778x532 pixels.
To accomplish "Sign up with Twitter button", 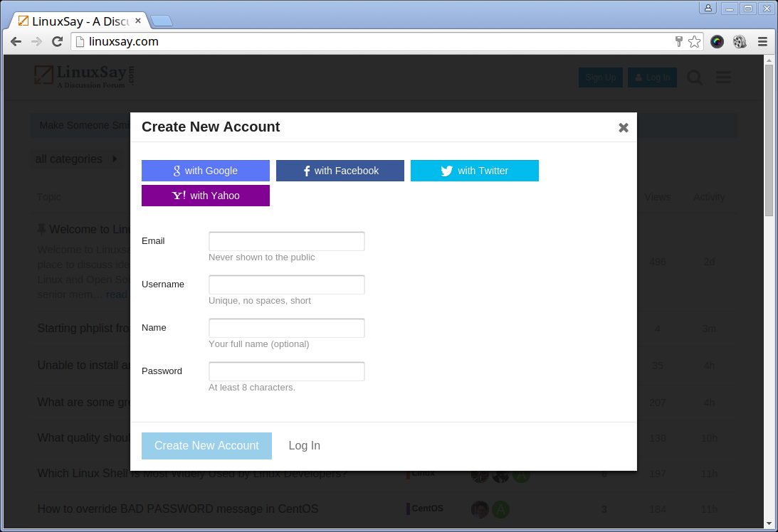I will tap(474, 171).
